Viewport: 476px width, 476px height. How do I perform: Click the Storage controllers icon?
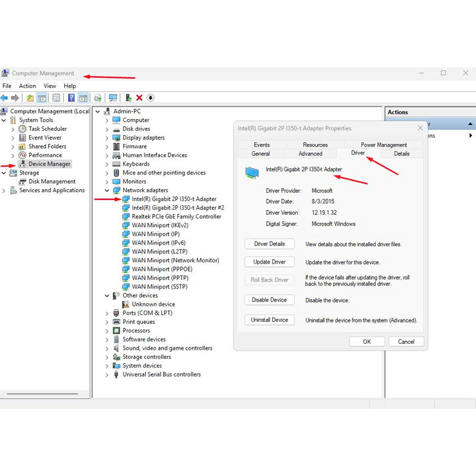[x=116, y=356]
